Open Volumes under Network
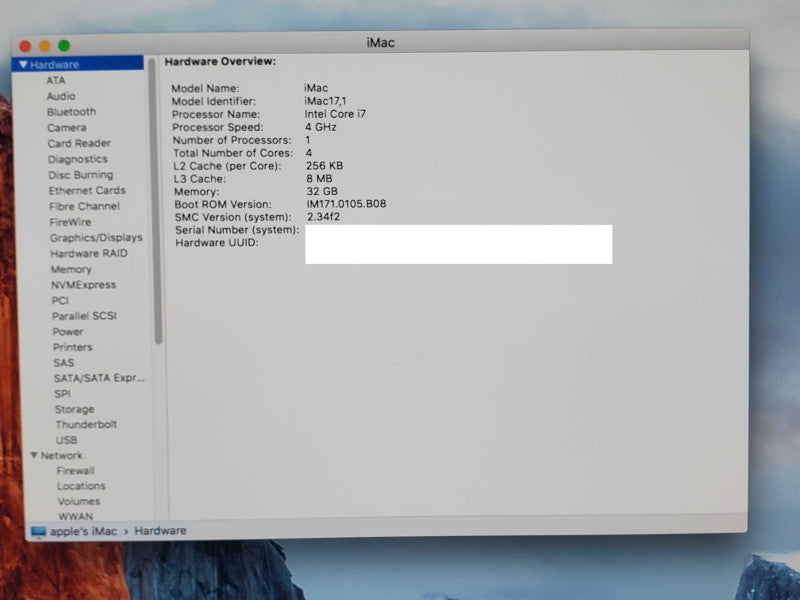 coord(79,501)
